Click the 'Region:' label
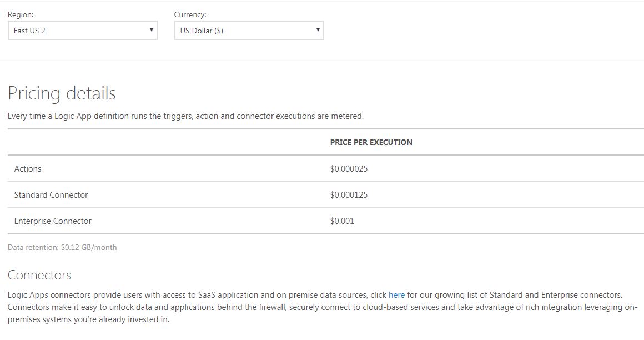This screenshot has width=644, height=340. tap(21, 15)
